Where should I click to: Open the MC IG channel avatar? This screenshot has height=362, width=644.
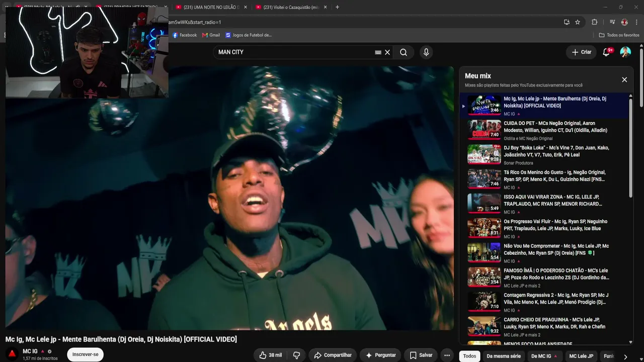(12, 353)
